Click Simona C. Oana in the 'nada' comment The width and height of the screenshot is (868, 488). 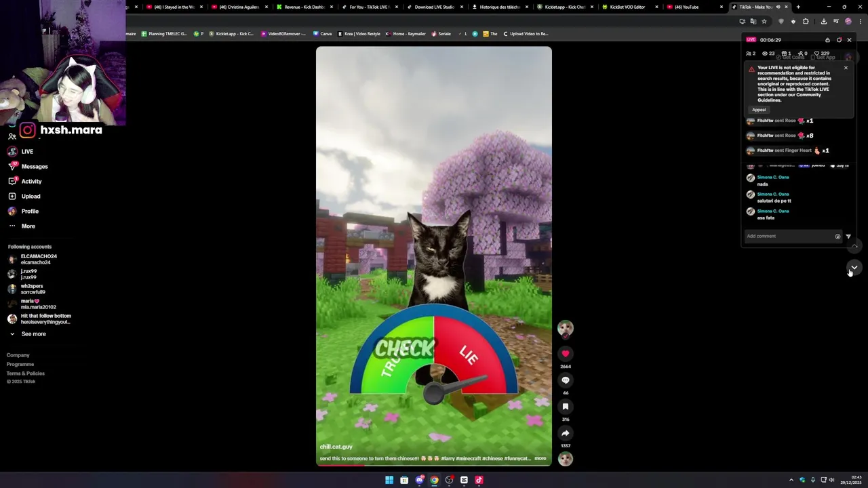pyautogui.click(x=773, y=178)
